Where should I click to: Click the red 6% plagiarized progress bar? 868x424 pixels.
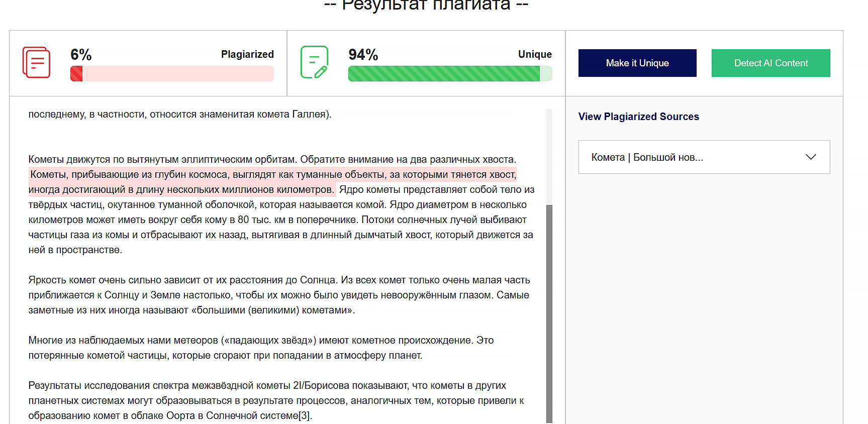pos(172,73)
